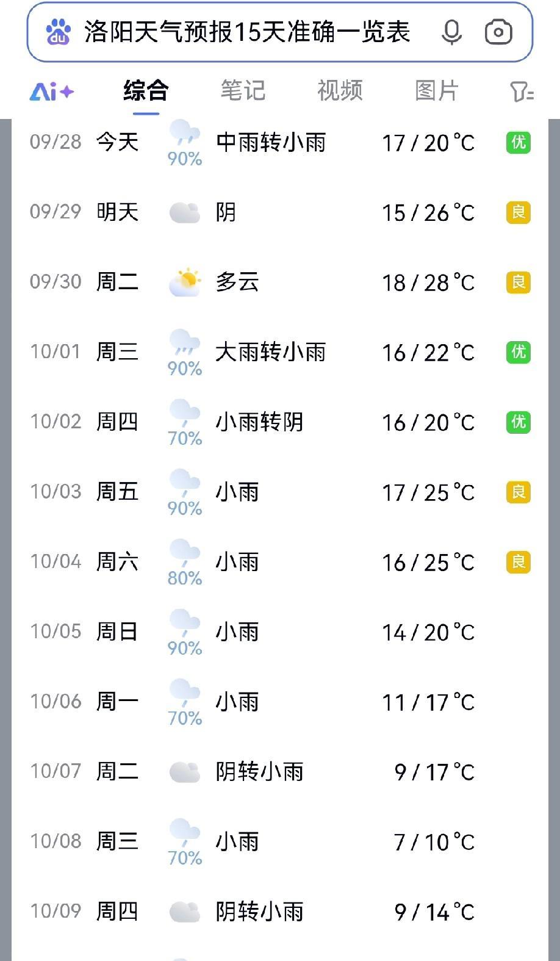
Task: Open the search filter icon
Action: coord(522,92)
